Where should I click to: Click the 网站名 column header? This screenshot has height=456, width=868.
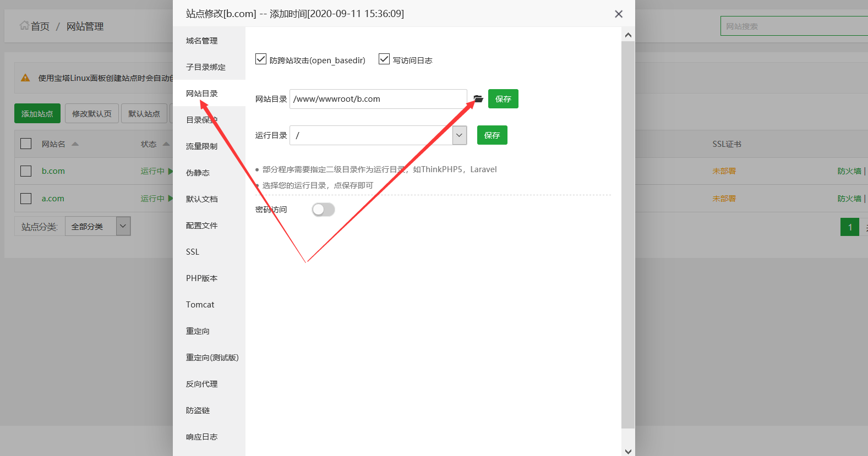pyautogui.click(x=53, y=144)
